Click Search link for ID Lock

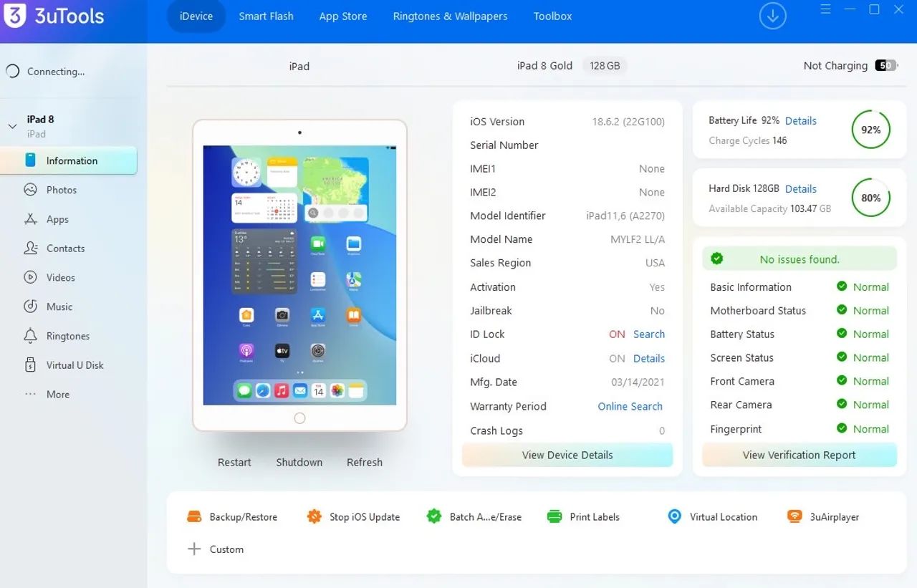pos(649,334)
